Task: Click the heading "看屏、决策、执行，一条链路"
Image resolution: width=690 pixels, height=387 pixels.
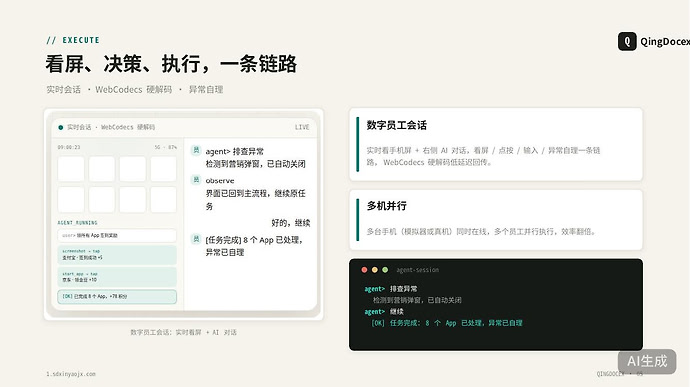Action: coord(171,64)
